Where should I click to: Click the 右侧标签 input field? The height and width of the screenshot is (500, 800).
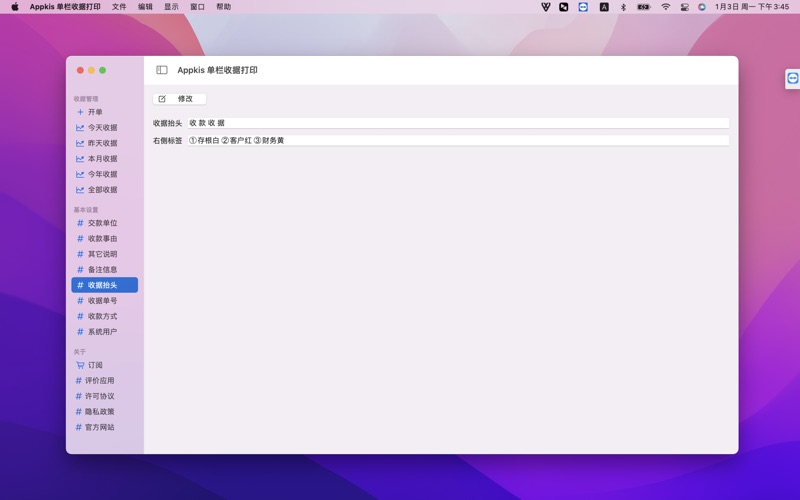coord(458,140)
